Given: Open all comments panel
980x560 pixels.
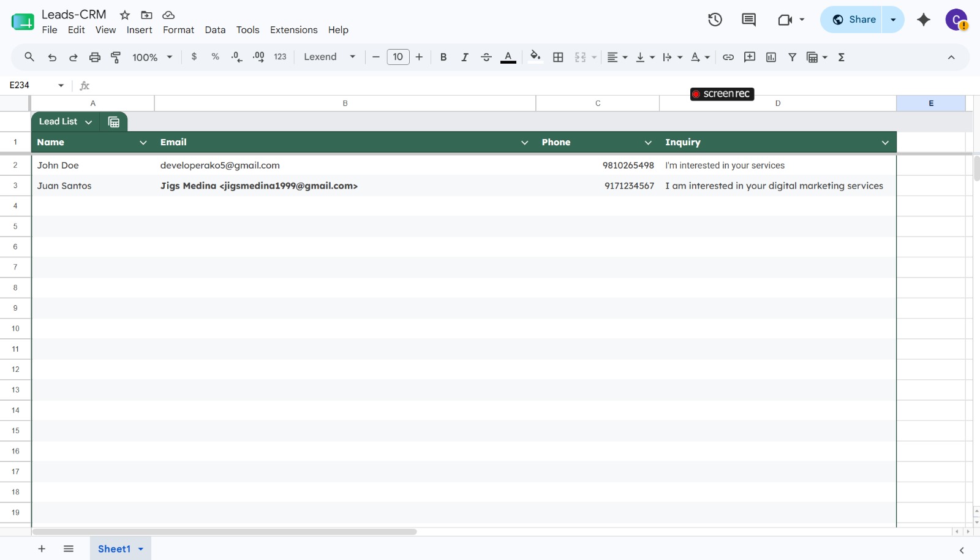Looking at the screenshot, I should [x=748, y=20].
